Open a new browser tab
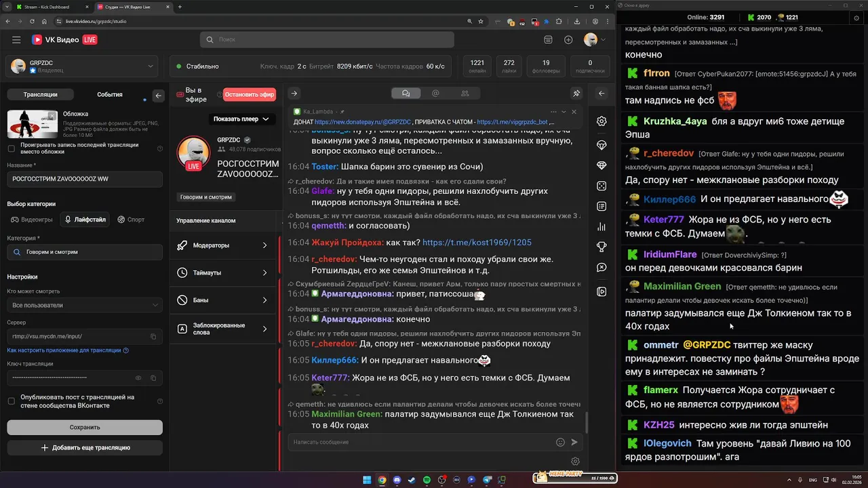 [x=180, y=7]
